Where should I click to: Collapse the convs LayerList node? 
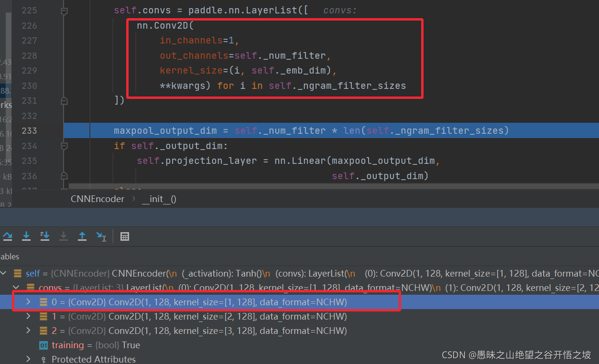click(16, 288)
